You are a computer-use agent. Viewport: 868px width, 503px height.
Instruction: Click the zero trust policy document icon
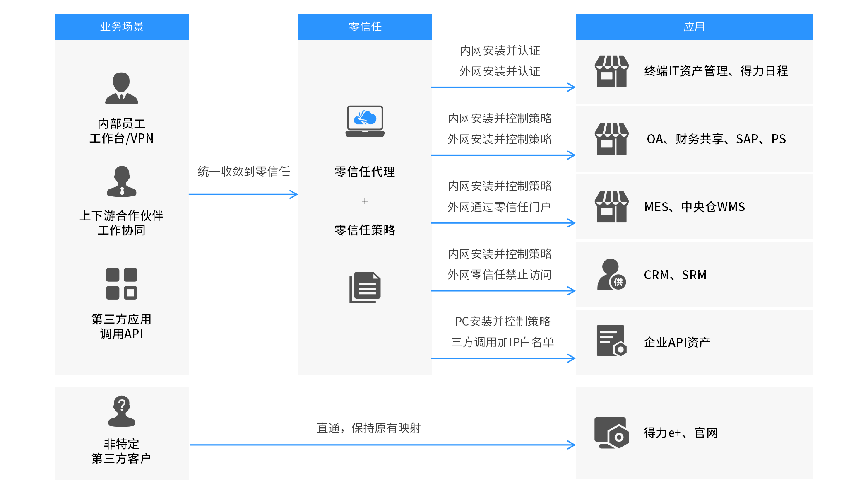tap(365, 288)
